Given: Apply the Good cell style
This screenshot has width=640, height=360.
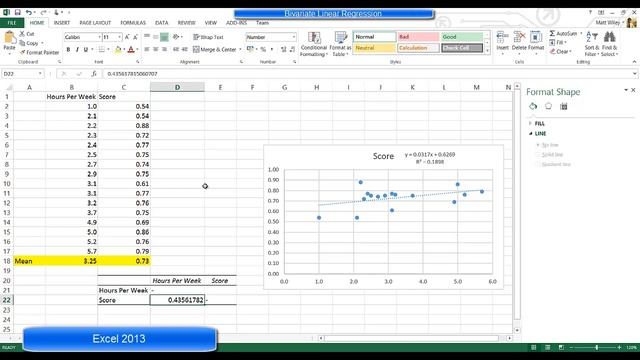Looking at the screenshot, I should tap(462, 37).
